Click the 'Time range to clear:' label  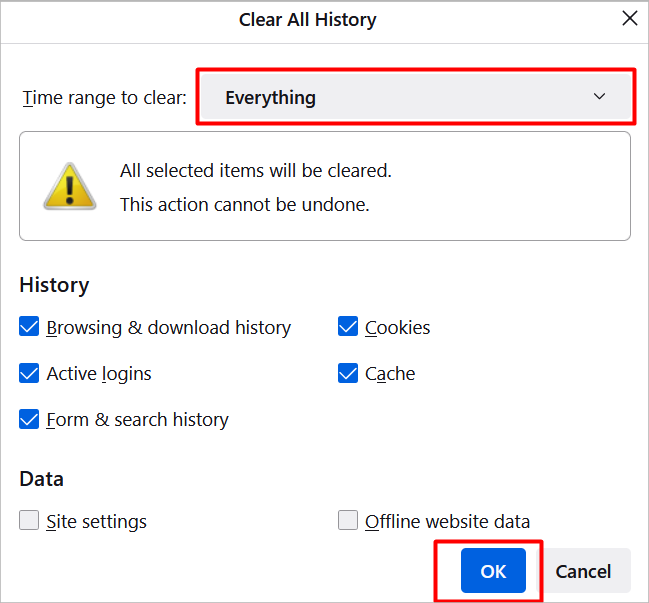[104, 98]
